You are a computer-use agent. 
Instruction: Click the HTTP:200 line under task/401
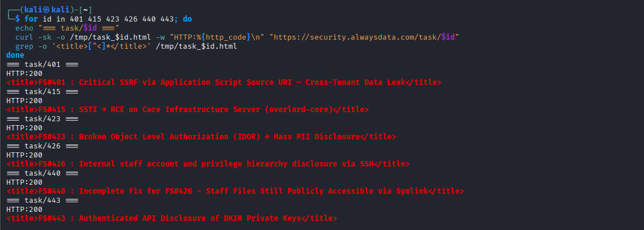pyautogui.click(x=24, y=74)
